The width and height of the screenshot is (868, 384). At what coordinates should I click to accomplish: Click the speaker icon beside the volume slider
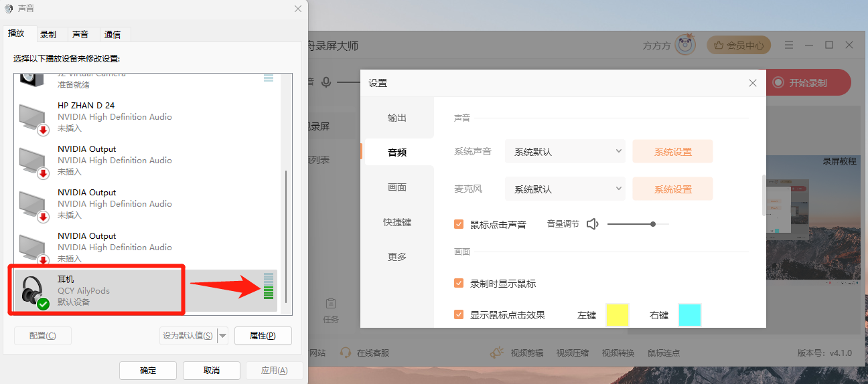592,224
